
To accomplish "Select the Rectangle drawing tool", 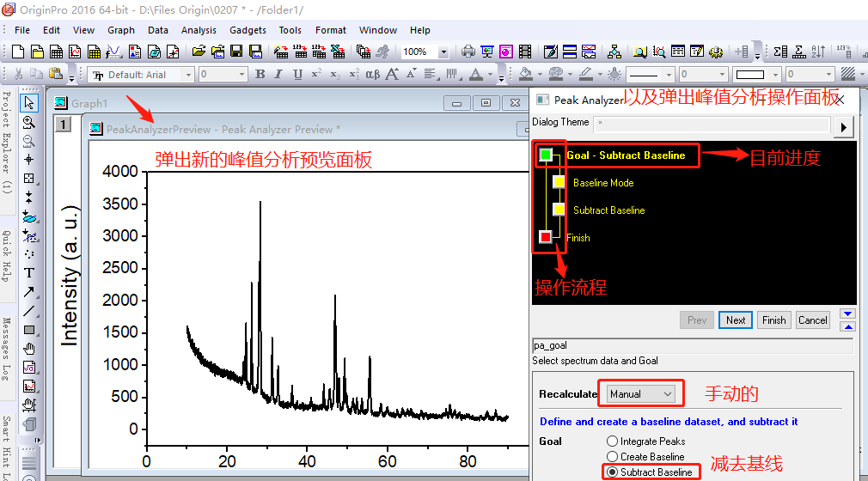I will [28, 330].
